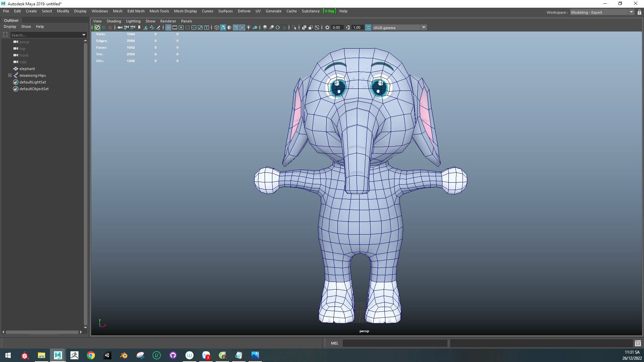Image resolution: width=644 pixels, height=362 pixels.
Task: Click the camera Bookmarks icon
Action: coord(139,27)
